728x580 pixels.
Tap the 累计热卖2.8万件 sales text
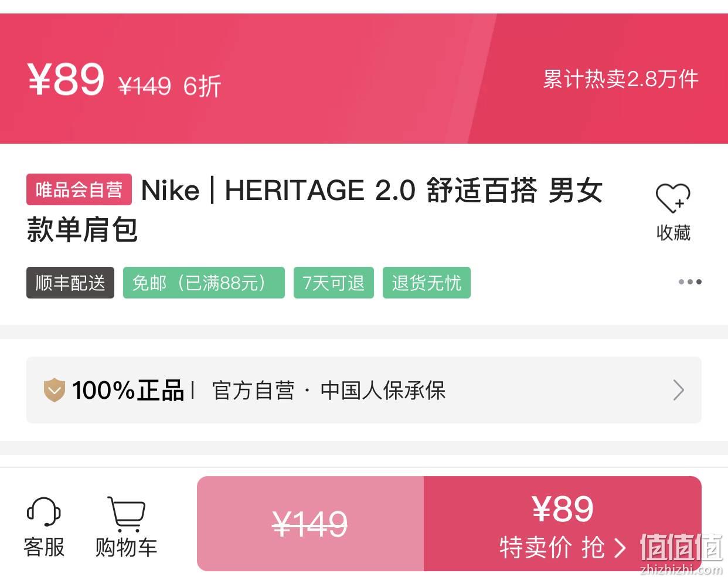coord(621,79)
